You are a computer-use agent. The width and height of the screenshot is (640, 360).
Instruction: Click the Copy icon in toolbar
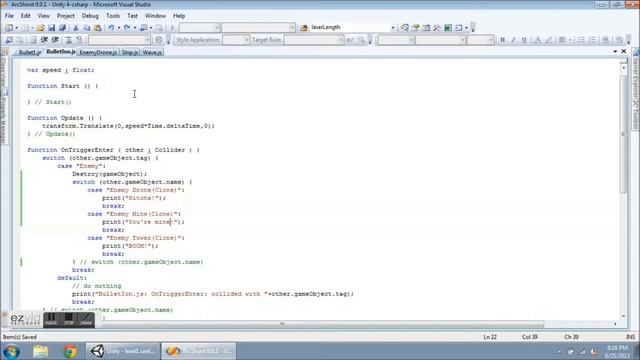(87, 28)
